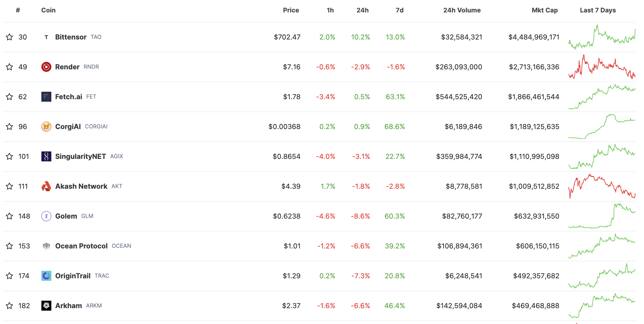644x324 pixels.
Task: Click the Golem coin logo
Action: tap(46, 216)
